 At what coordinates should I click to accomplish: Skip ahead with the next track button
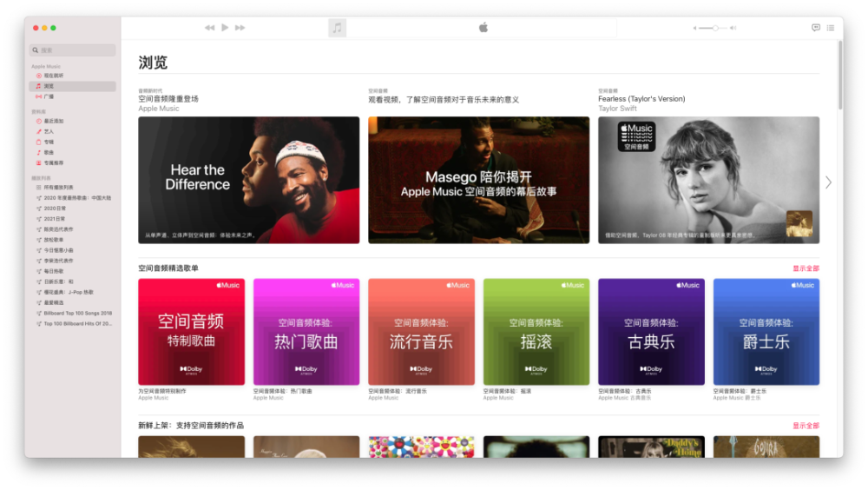240,28
